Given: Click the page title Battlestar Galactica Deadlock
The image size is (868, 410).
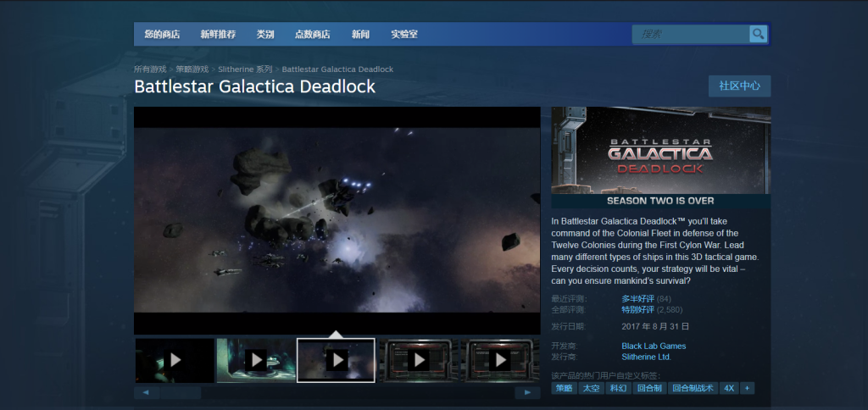Looking at the screenshot, I should point(254,87).
